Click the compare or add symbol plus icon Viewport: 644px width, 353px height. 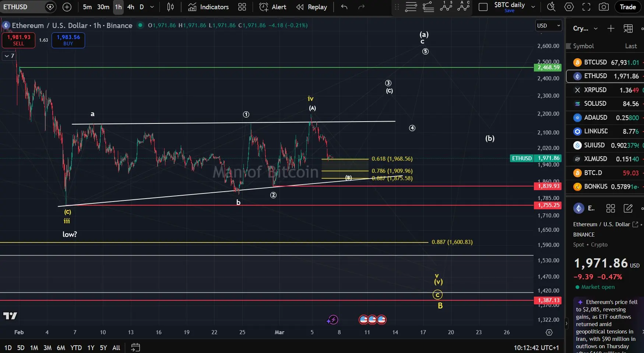click(67, 7)
